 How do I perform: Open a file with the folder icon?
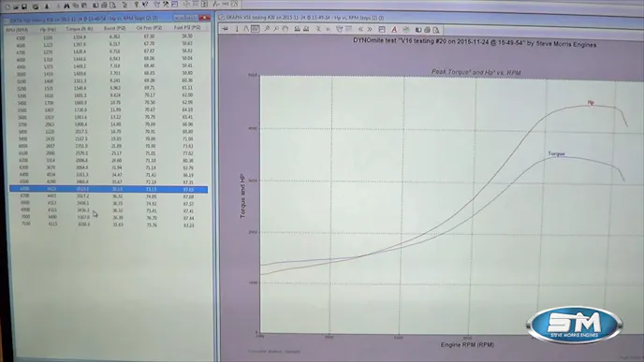pos(16,7)
